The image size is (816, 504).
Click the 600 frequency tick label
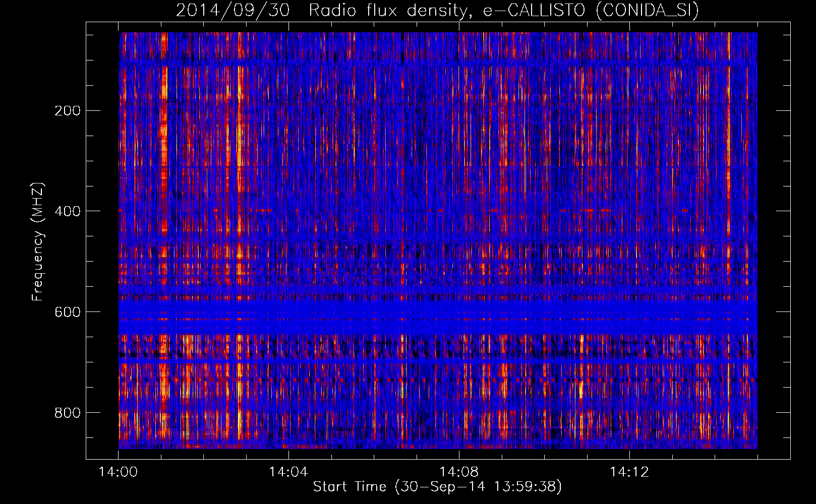68,312
